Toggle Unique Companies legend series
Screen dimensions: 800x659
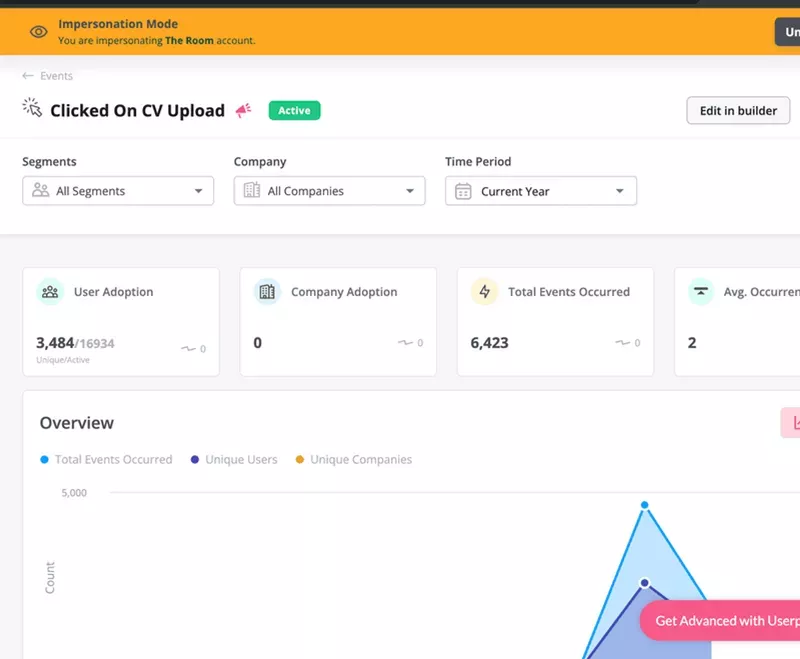pyautogui.click(x=353, y=460)
